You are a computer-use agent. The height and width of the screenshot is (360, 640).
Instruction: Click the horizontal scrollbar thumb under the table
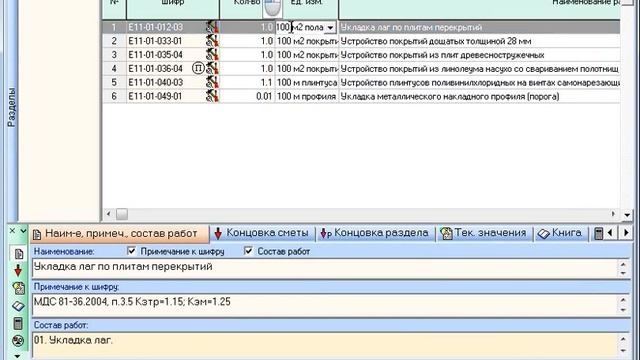click(x=122, y=214)
